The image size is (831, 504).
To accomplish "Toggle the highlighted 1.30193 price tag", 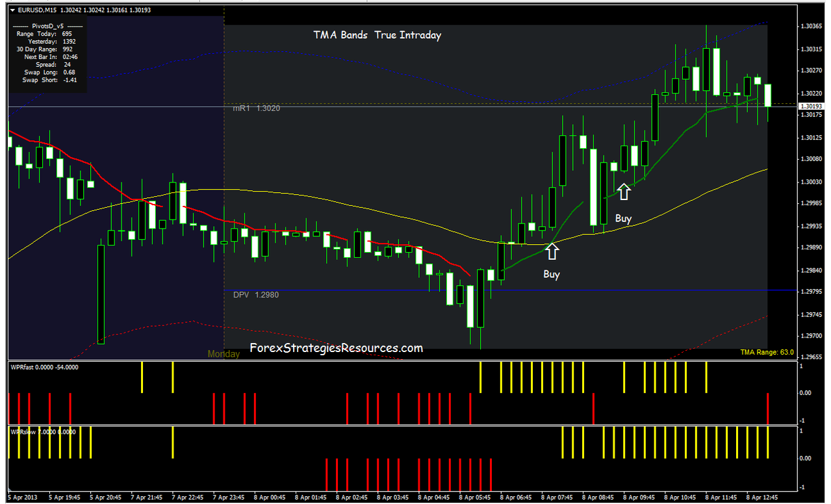I will pyautogui.click(x=811, y=105).
